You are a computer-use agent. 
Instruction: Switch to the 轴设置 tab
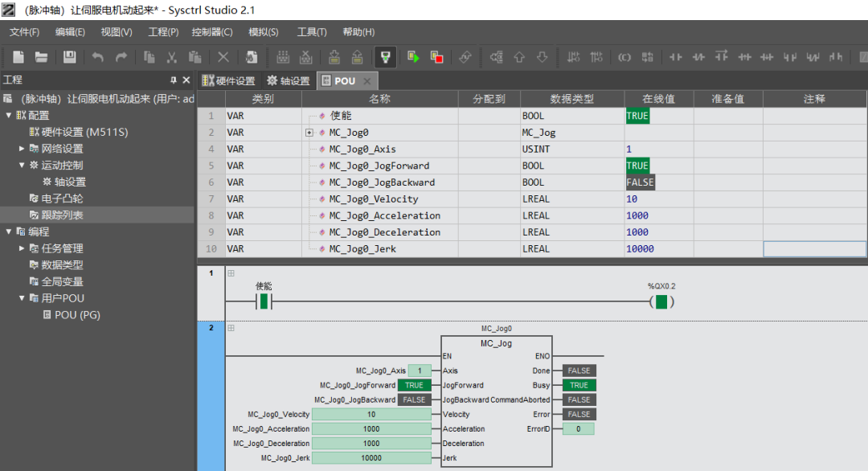tap(289, 81)
